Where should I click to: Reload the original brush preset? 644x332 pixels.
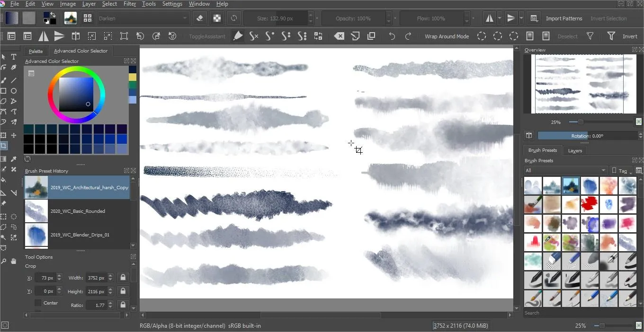[x=234, y=18]
